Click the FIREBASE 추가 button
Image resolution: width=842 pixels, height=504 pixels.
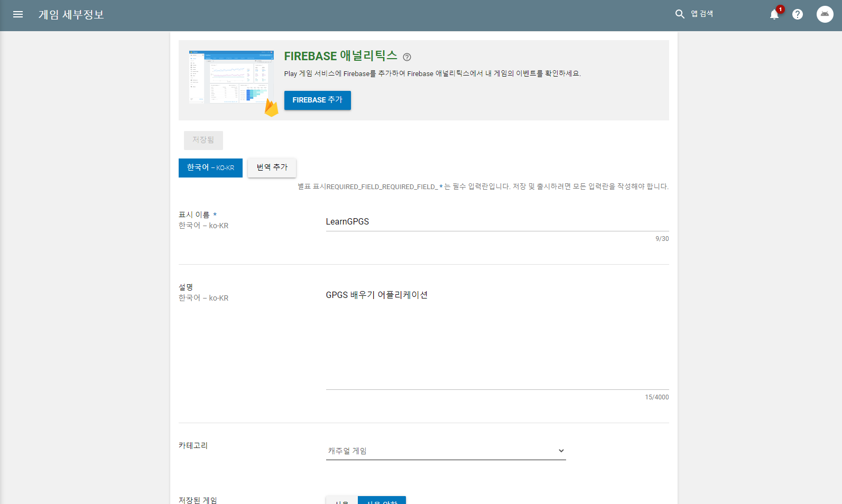(318, 100)
